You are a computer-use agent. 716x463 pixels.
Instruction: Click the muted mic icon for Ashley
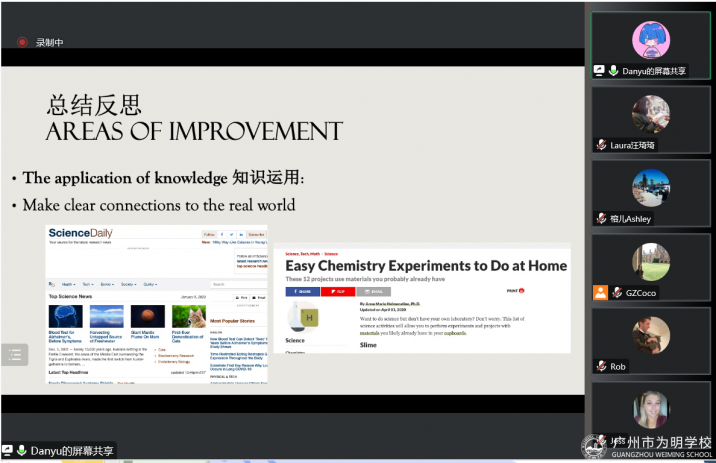coord(601,219)
